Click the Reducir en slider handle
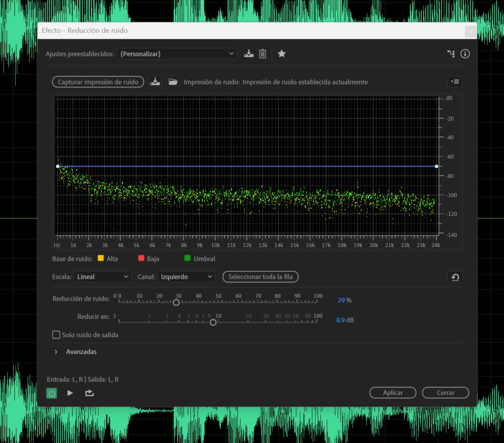 pyautogui.click(x=213, y=322)
